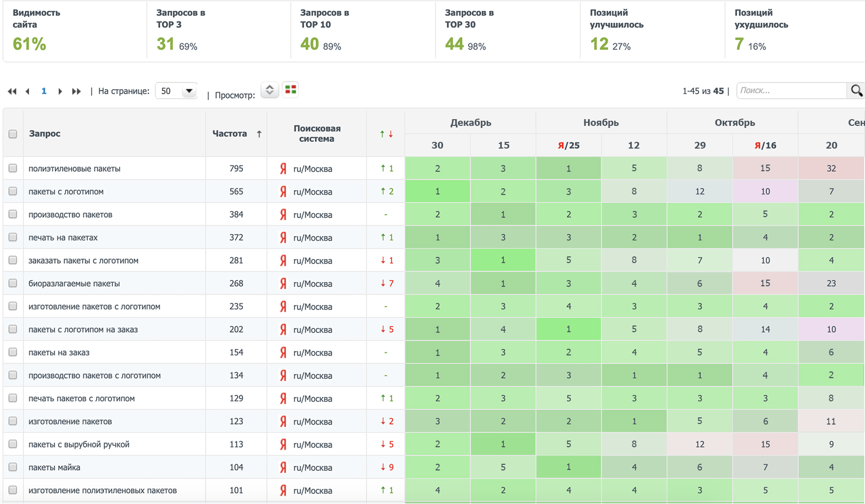The image size is (865, 504).
Task: Click the next page arrow
Action: 60,91
